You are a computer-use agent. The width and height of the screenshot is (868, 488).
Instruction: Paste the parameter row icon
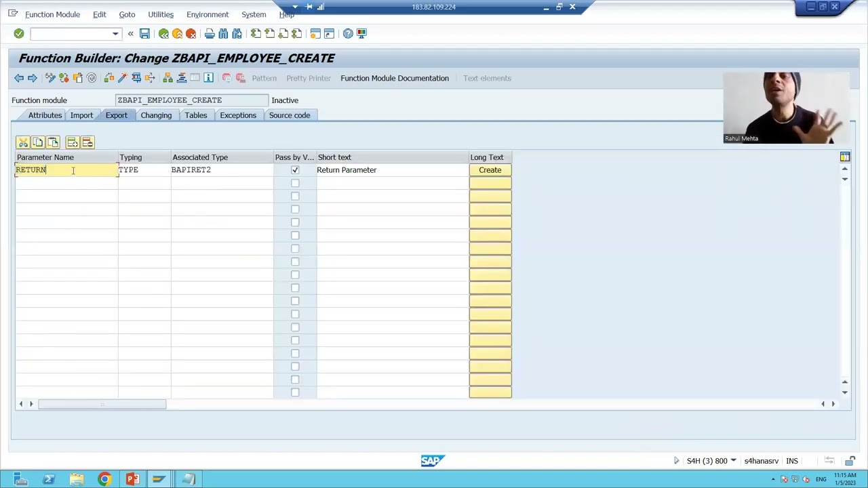pos(53,142)
